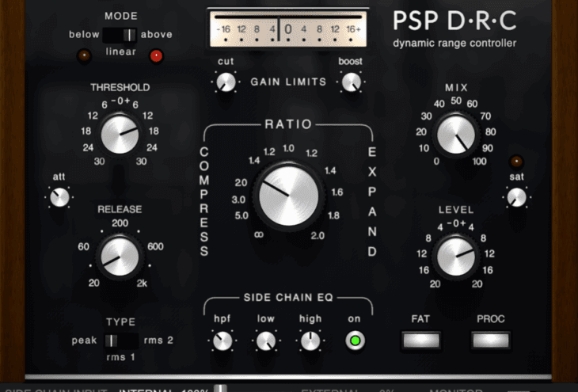Click the PSP D·R·C logo title
The height and width of the screenshot is (392, 578).
454,21
